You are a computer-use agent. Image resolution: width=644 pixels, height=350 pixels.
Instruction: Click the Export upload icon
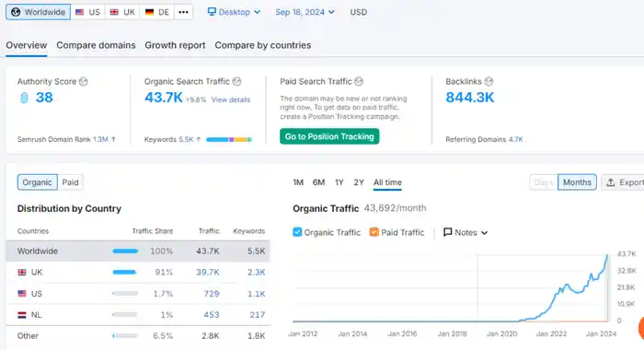611,182
